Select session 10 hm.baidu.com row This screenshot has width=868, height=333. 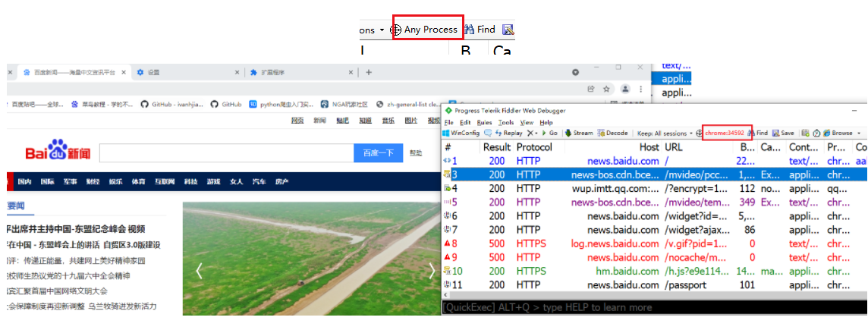coord(654,271)
